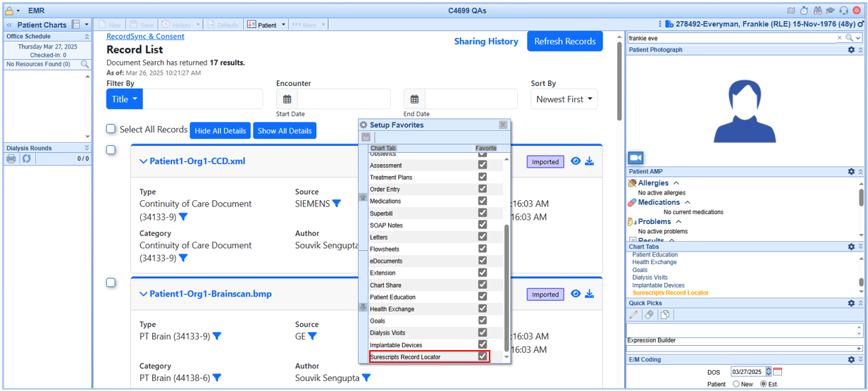Open Surescripts Record Locator chart tab
The image size is (868, 391).
tap(671, 292)
